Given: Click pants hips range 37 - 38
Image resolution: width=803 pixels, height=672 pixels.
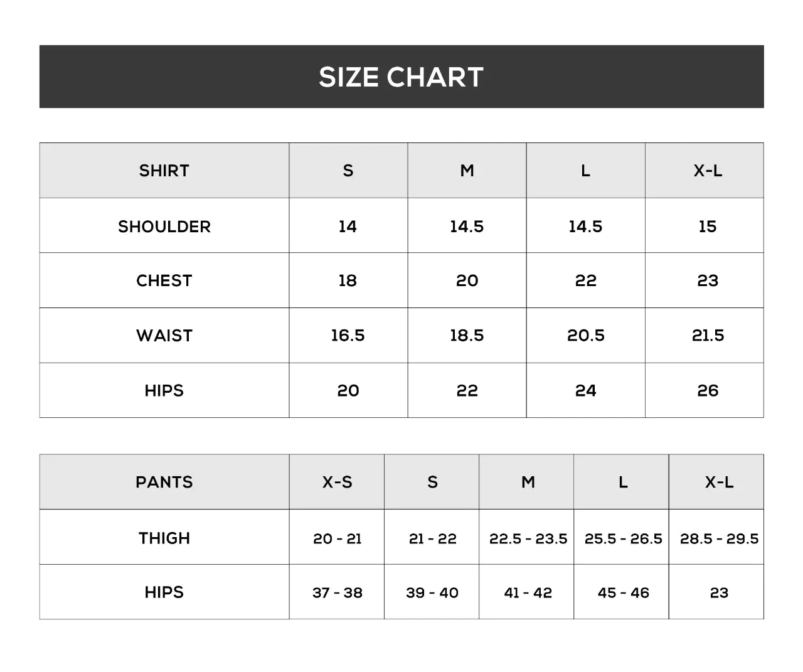Looking at the screenshot, I should pyautogui.click(x=337, y=593).
